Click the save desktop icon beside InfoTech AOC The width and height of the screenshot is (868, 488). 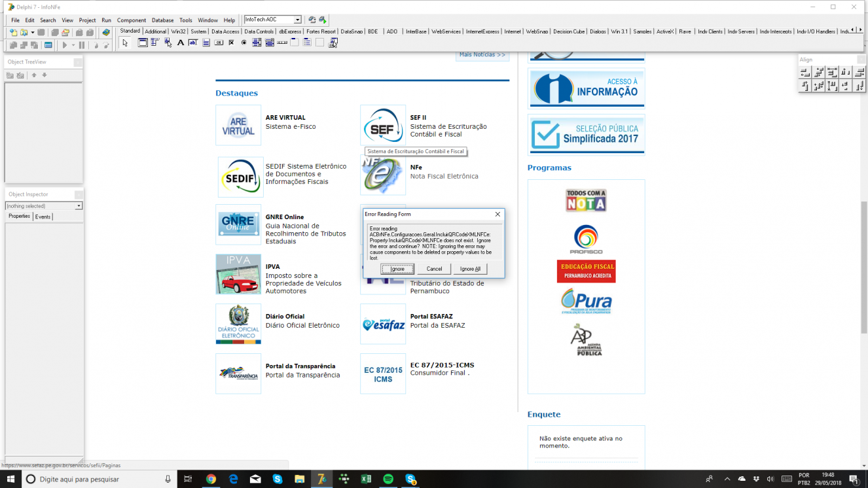[x=312, y=20]
